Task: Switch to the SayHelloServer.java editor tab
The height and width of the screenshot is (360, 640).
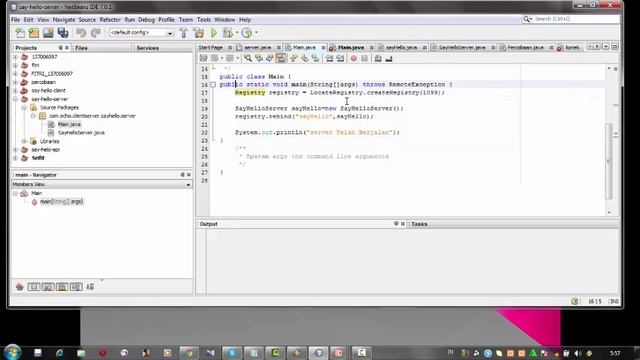Action: pos(462,48)
